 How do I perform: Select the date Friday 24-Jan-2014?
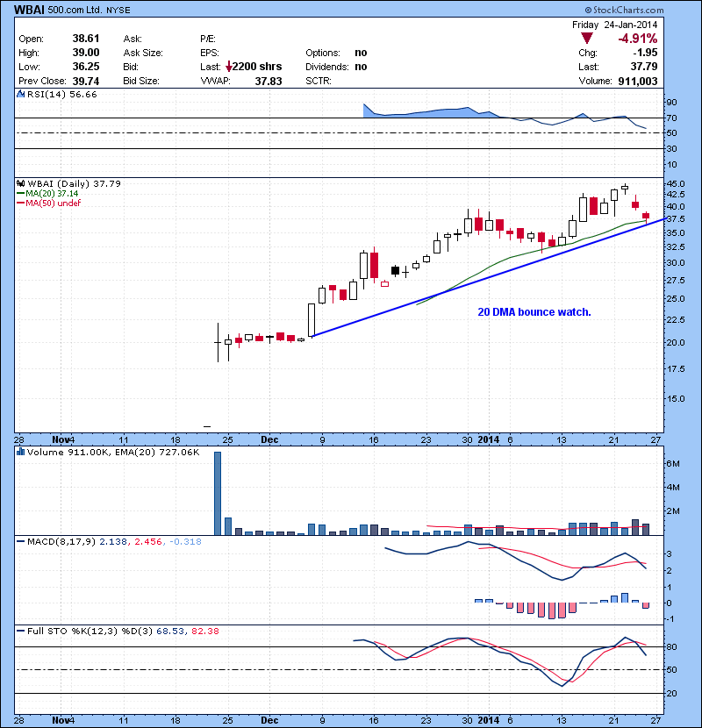pos(614,25)
